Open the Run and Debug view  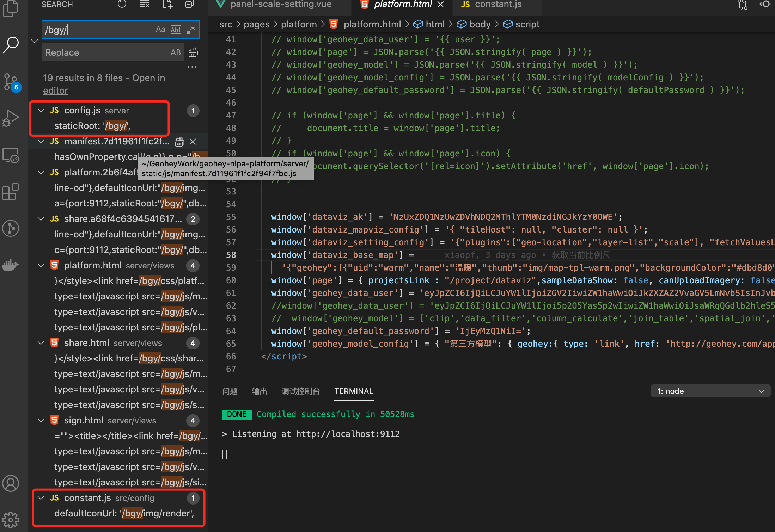pos(11,119)
